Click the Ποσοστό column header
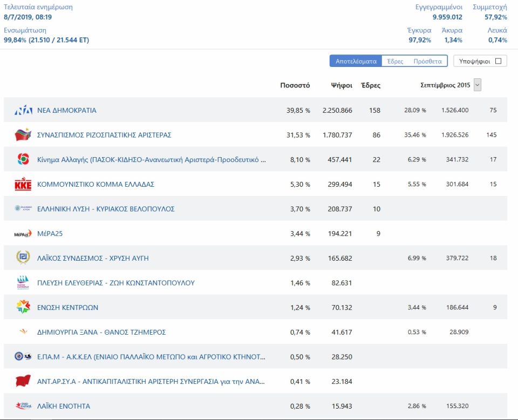Viewport: 518px width, 420px height. [295, 85]
